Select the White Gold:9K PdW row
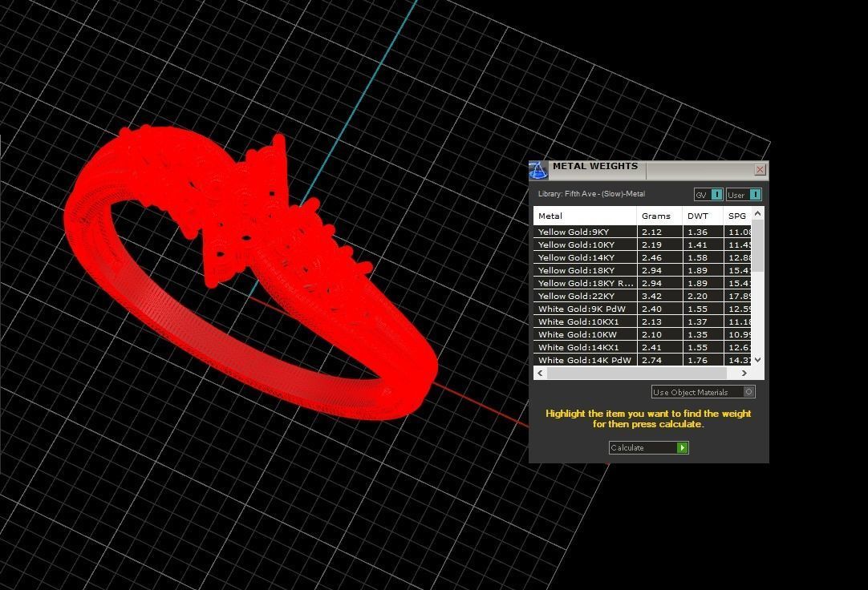Screen dimensions: 868x590 pyautogui.click(x=643, y=309)
